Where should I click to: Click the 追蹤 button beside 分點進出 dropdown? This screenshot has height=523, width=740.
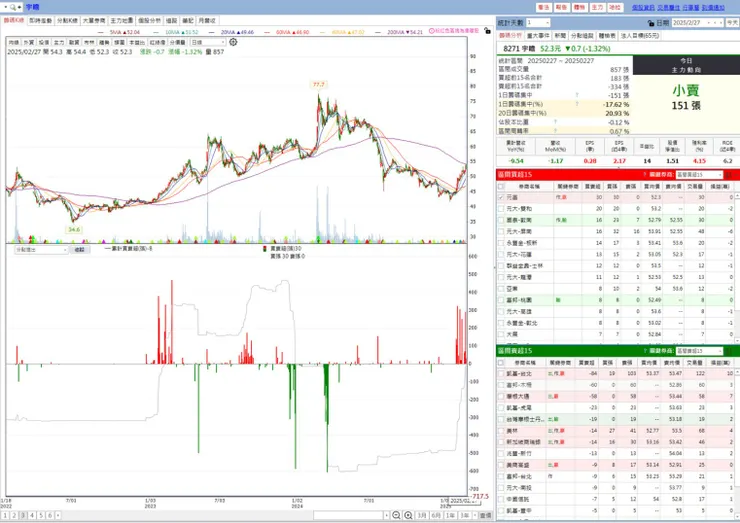pyautogui.click(x=79, y=250)
